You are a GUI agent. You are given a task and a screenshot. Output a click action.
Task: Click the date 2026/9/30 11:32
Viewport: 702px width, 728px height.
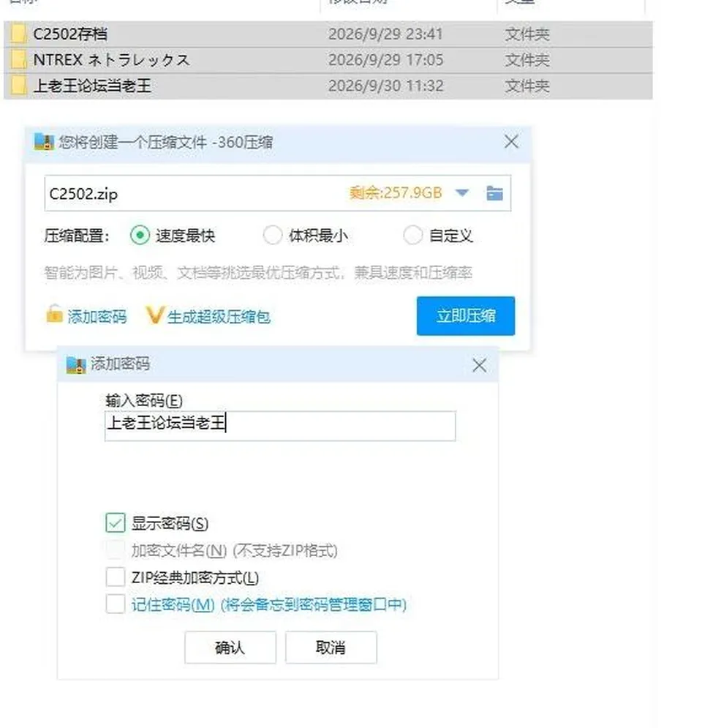click(x=385, y=86)
